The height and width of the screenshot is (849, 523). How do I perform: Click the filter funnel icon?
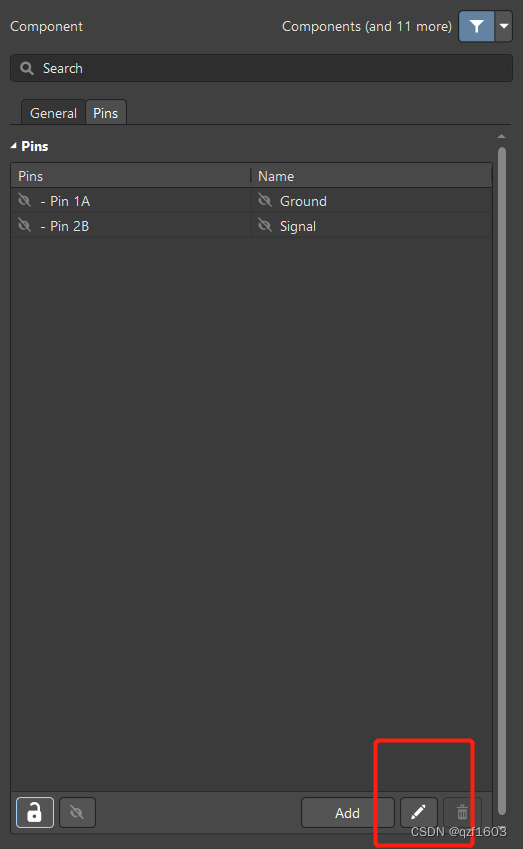(476, 26)
